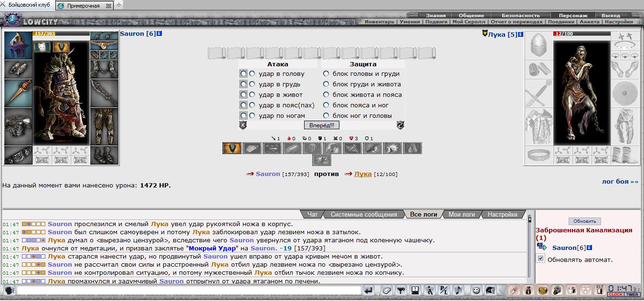Click the money bag icon
The image size is (644, 301).
pyautogui.click(x=528, y=290)
